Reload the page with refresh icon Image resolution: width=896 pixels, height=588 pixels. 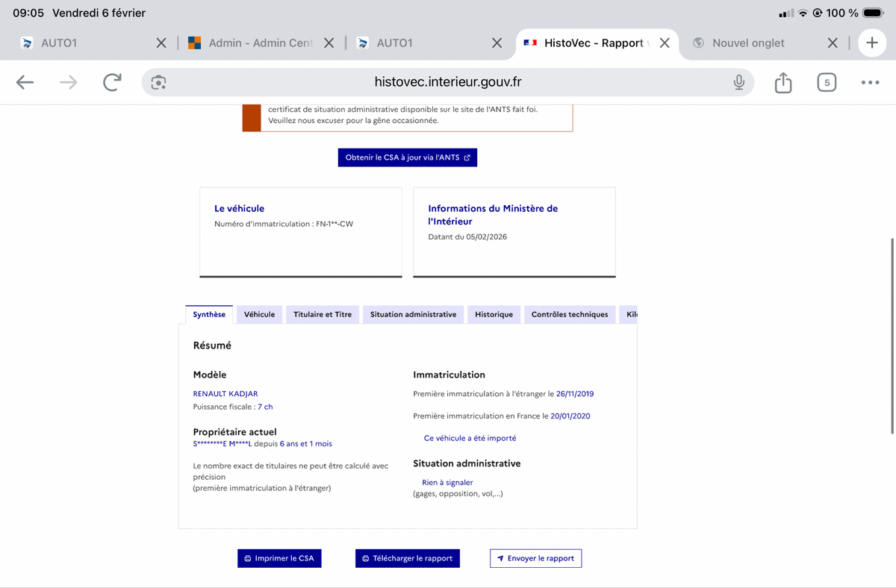pos(112,82)
